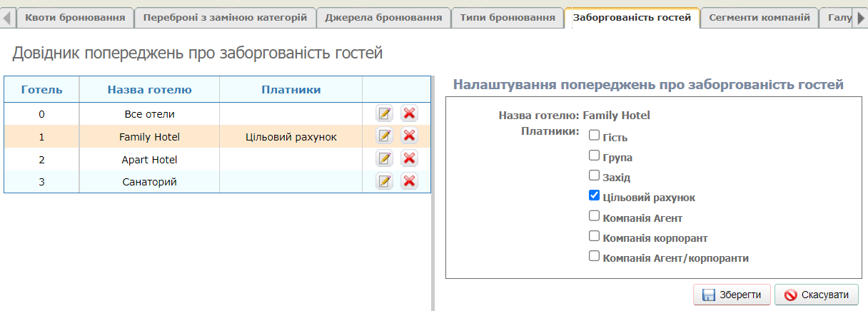Enable the Гість payer checkbox
The width and height of the screenshot is (868, 316).
pos(594,136)
